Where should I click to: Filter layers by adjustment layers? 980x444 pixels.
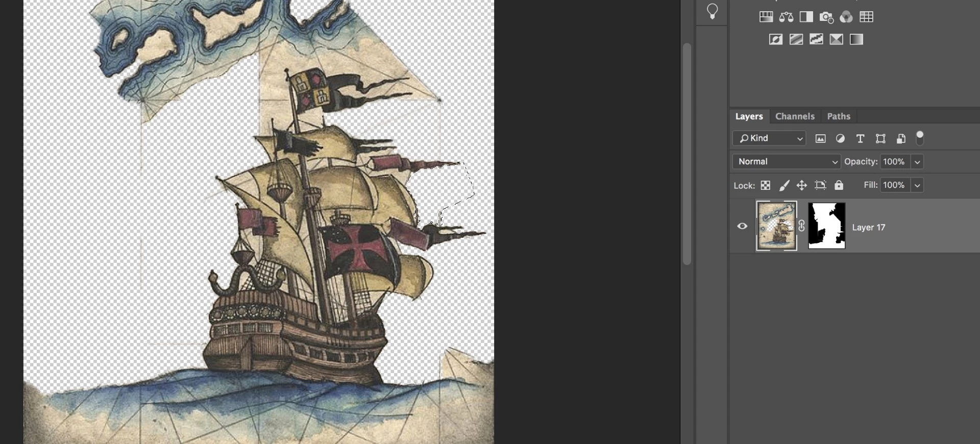pyautogui.click(x=840, y=138)
